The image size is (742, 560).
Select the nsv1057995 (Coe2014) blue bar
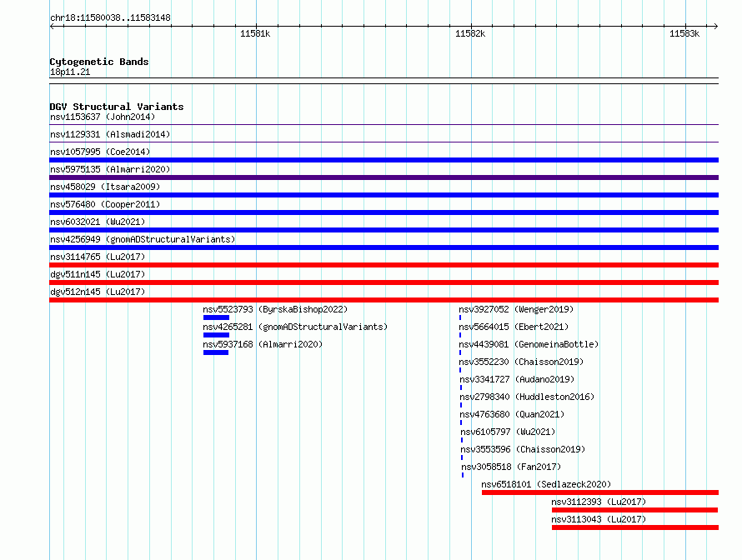click(x=384, y=160)
